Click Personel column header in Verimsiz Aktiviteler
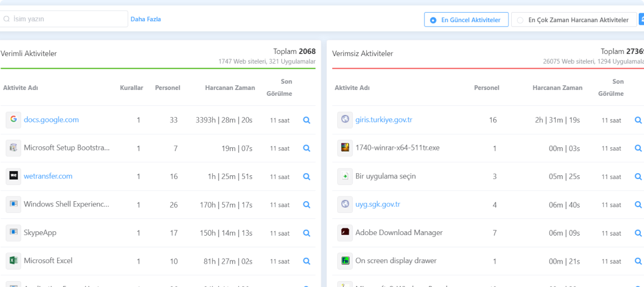644x287 pixels. [x=486, y=88]
